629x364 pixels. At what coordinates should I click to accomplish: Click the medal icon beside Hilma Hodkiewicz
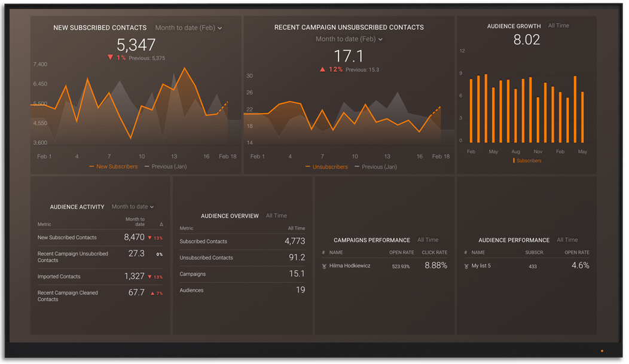(x=324, y=266)
